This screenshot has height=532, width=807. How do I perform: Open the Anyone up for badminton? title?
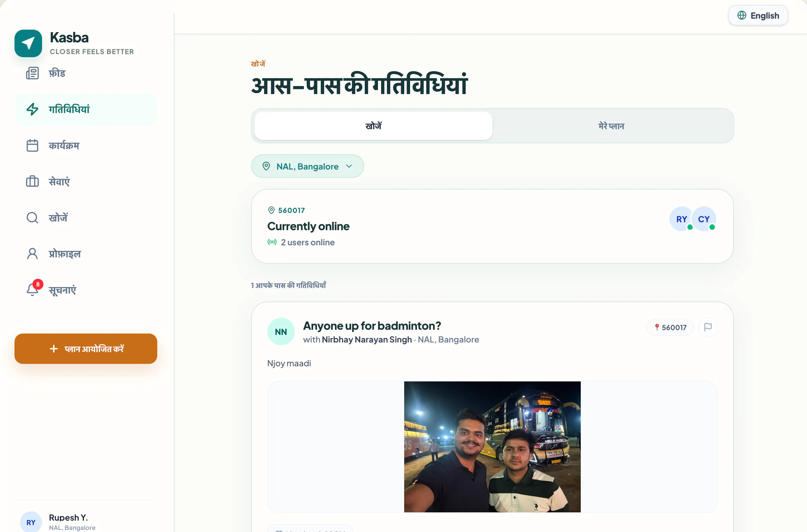(x=372, y=326)
